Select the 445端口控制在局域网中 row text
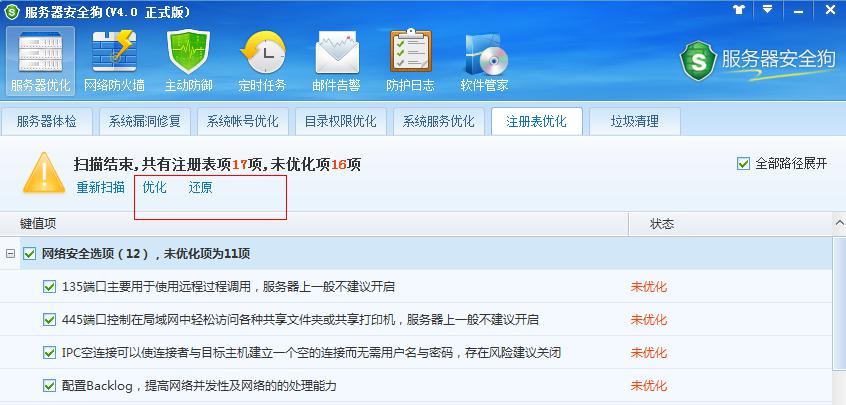This screenshot has width=846, height=405. coord(300,320)
